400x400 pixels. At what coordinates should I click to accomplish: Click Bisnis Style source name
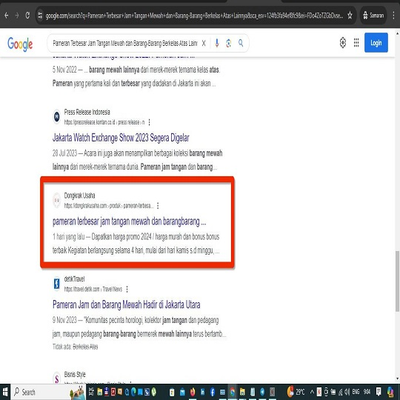point(75,374)
